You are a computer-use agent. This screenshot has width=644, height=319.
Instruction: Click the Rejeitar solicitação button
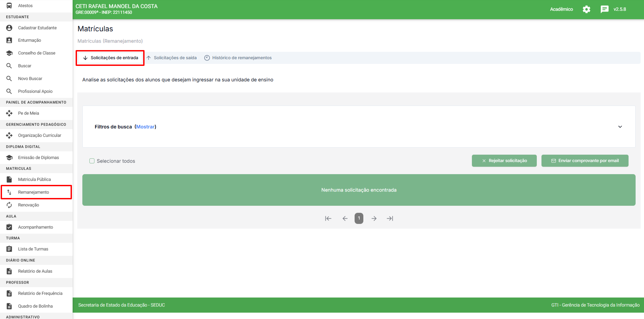[x=504, y=161]
